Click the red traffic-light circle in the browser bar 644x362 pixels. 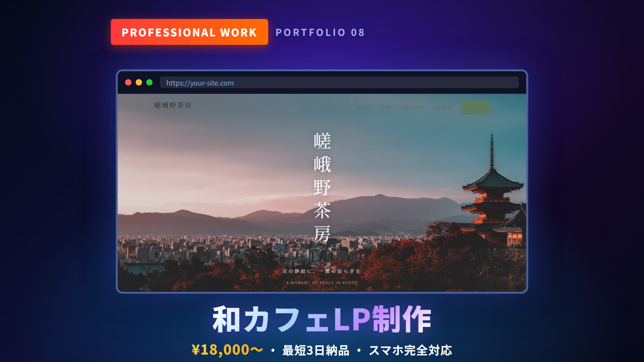(129, 83)
